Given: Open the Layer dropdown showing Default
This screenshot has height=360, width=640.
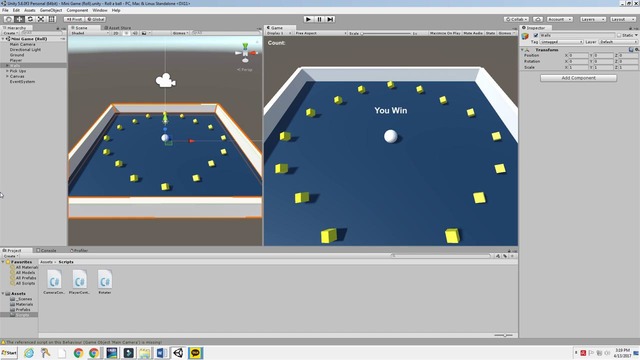Looking at the screenshot, I should pos(618,42).
